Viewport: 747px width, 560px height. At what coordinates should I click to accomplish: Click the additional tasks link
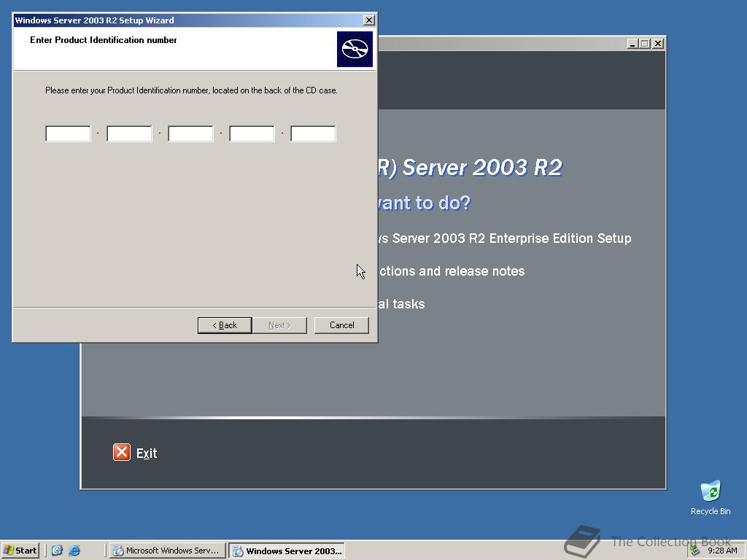point(402,304)
